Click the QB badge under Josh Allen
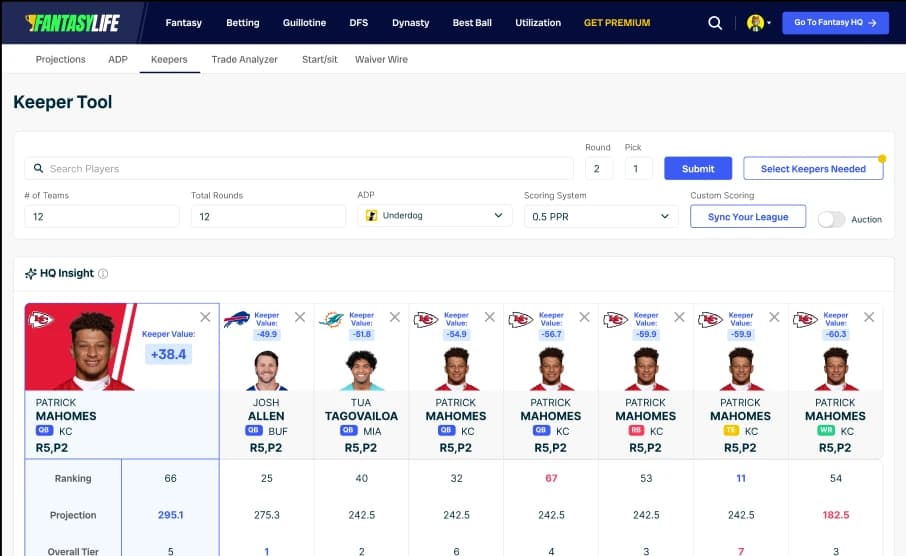906x556 pixels. [x=254, y=431]
